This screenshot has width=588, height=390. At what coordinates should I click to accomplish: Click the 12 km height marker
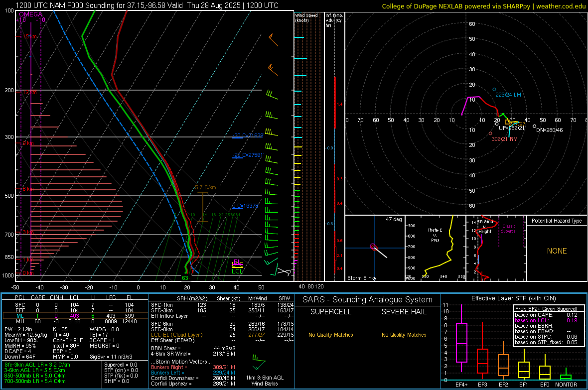(30, 92)
